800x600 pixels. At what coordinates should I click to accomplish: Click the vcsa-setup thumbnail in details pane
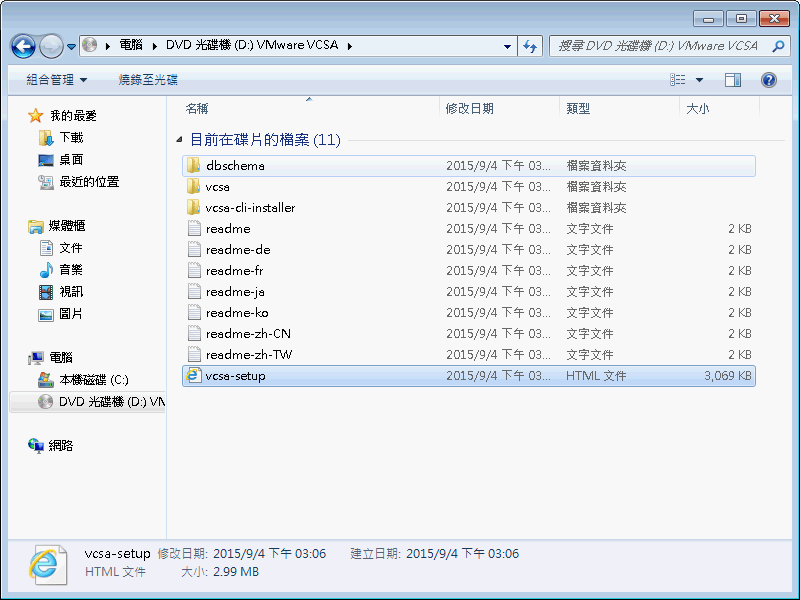click(x=47, y=565)
